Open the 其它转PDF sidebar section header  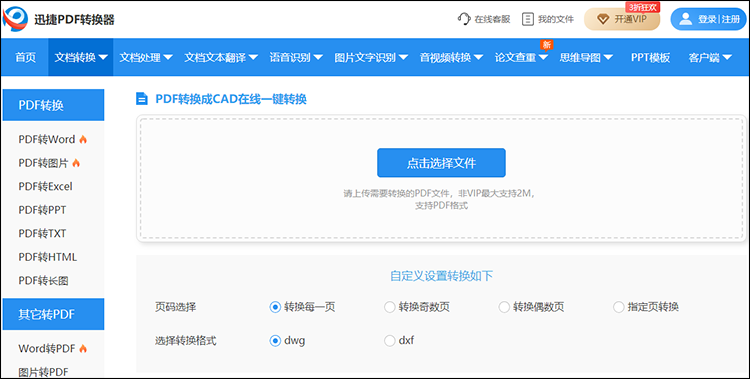[x=53, y=314]
